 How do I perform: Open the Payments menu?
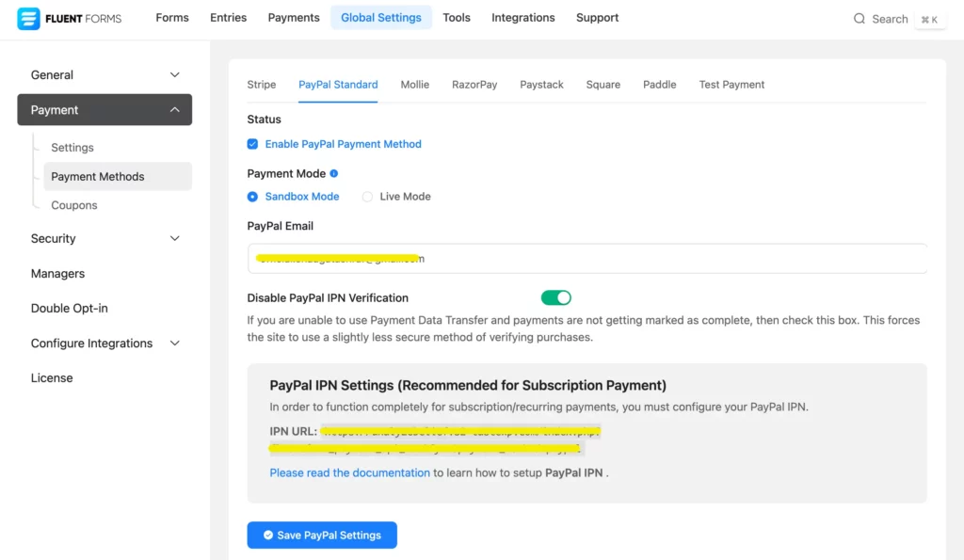click(294, 18)
